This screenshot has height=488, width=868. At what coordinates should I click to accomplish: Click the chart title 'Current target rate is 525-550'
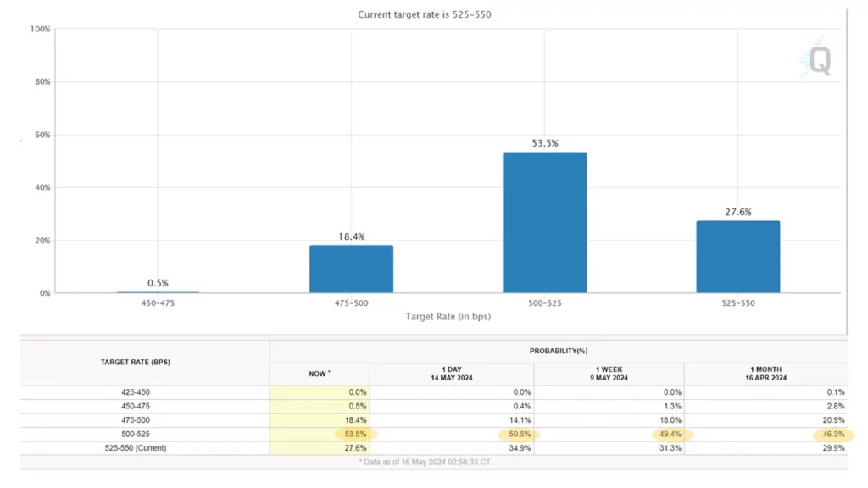pos(426,15)
